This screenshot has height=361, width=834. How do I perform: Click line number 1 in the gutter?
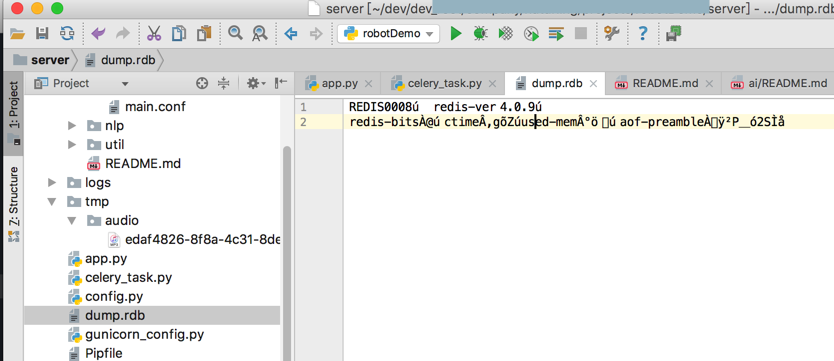pos(302,107)
